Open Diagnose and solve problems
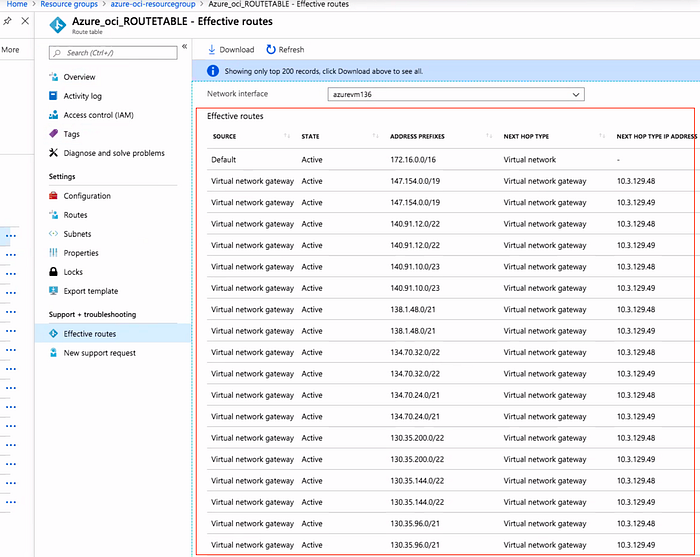The width and height of the screenshot is (700, 557). [114, 153]
